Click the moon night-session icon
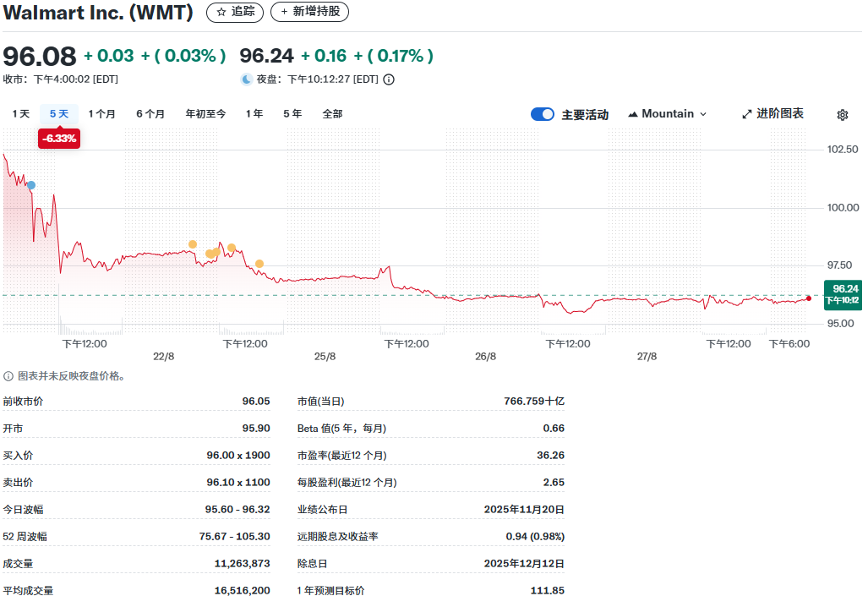The width and height of the screenshot is (868, 596). click(x=246, y=79)
